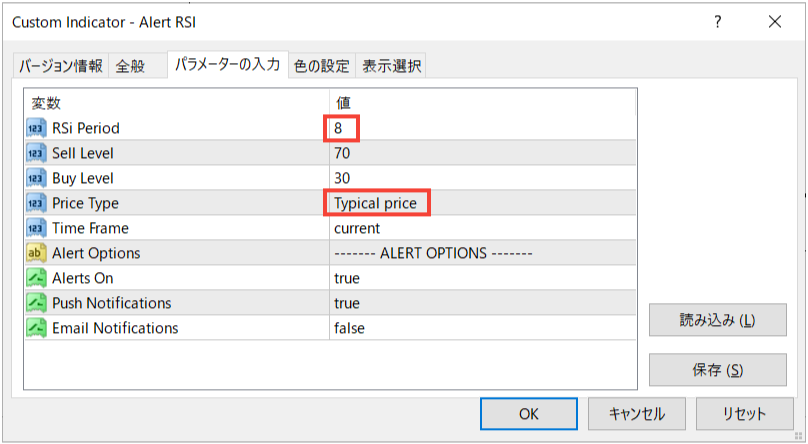Click the Time Frame row icon
This screenshot has width=808, height=444.
36,228
